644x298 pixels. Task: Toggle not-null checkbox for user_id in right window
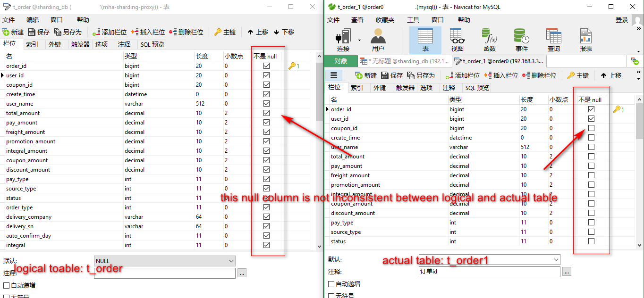(592, 119)
